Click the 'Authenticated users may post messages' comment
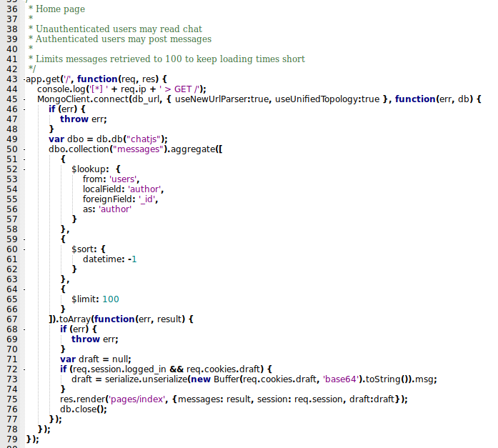Image resolution: width=498 pixels, height=448 pixels. click(123, 39)
